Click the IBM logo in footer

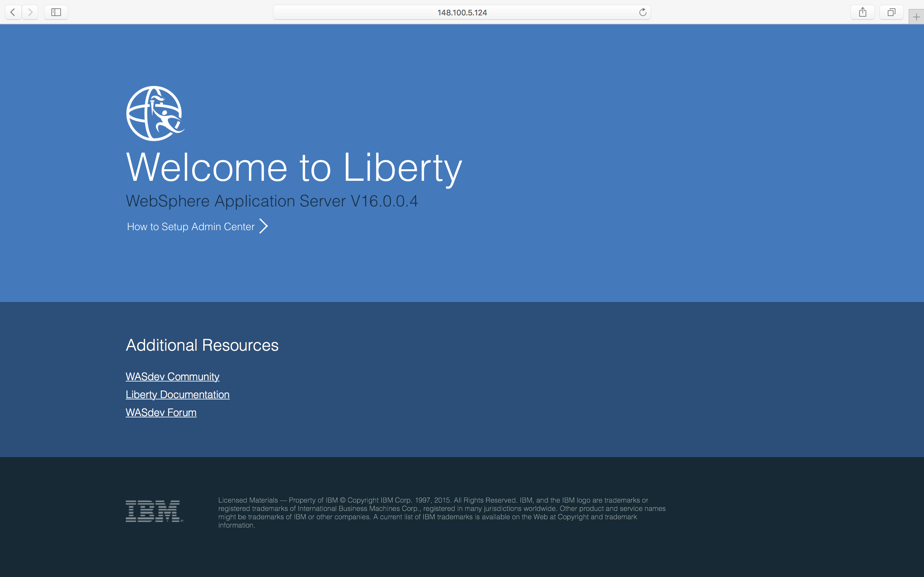154,511
